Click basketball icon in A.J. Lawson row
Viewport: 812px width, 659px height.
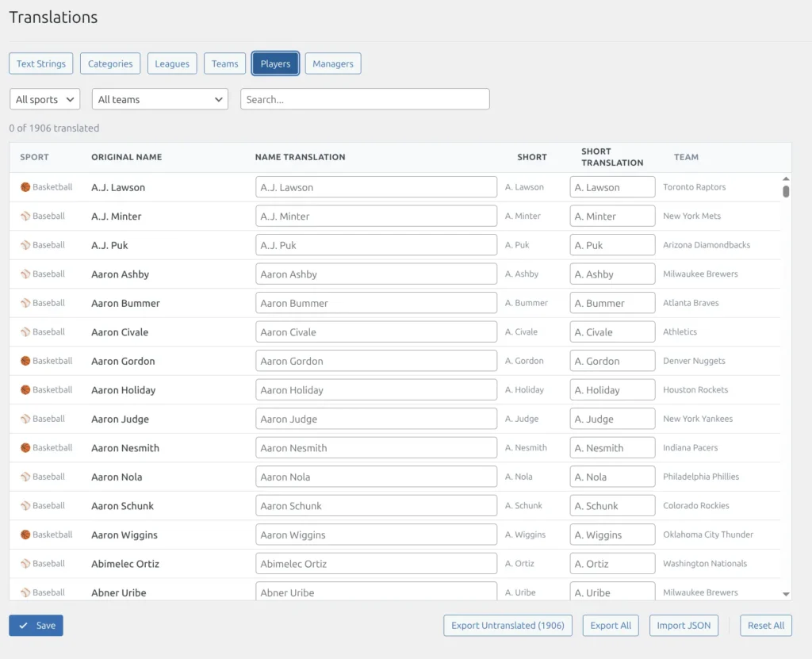point(25,187)
